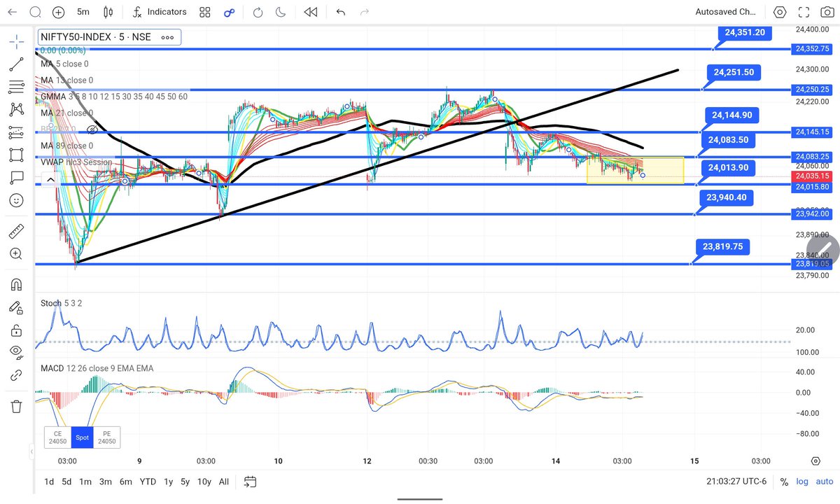This screenshot has height=504, width=840.
Task: Open the indicator templates grid
Action: point(204,12)
